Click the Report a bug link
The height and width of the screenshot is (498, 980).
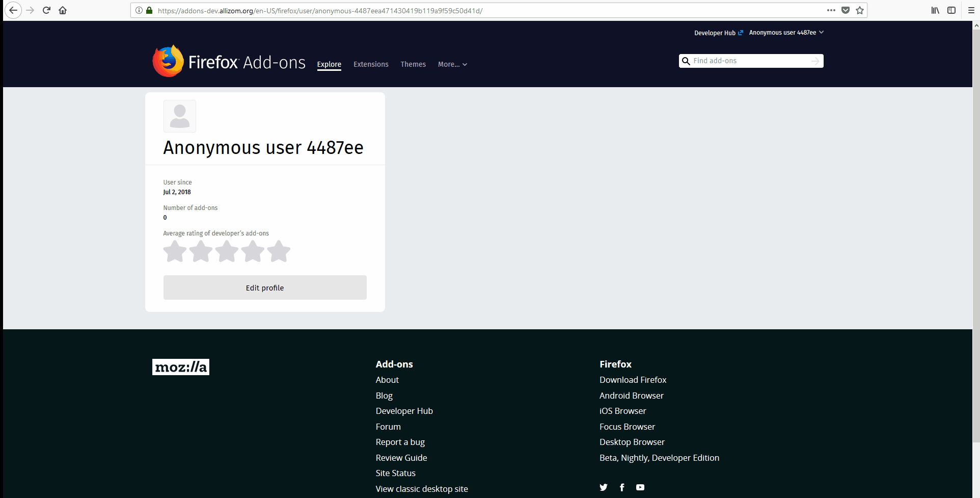400,442
